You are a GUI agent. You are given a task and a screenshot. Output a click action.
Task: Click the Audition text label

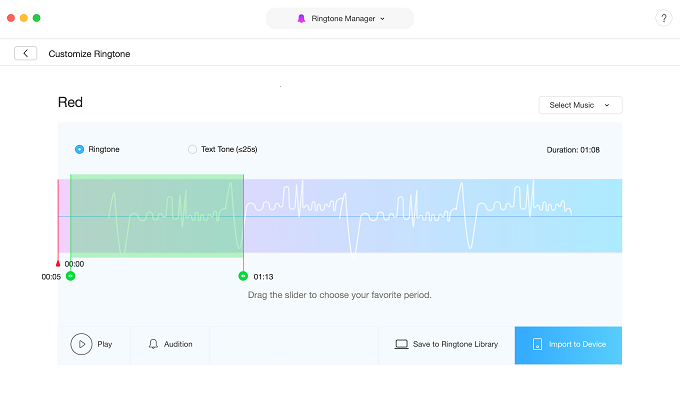point(177,344)
